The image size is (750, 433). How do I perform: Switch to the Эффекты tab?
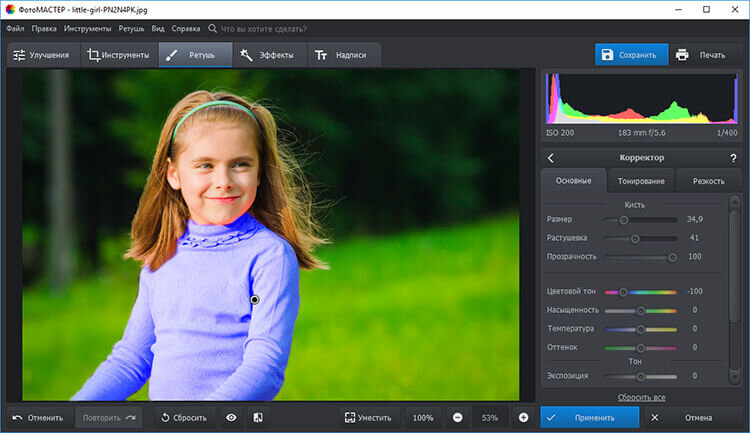click(266, 55)
